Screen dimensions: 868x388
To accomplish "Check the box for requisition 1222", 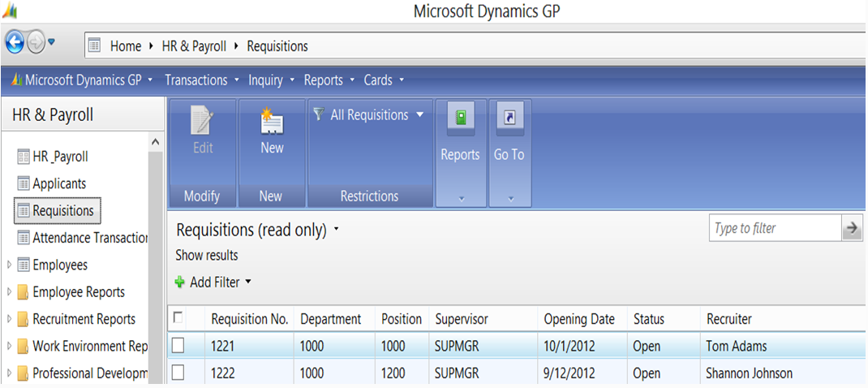I will pos(178,373).
